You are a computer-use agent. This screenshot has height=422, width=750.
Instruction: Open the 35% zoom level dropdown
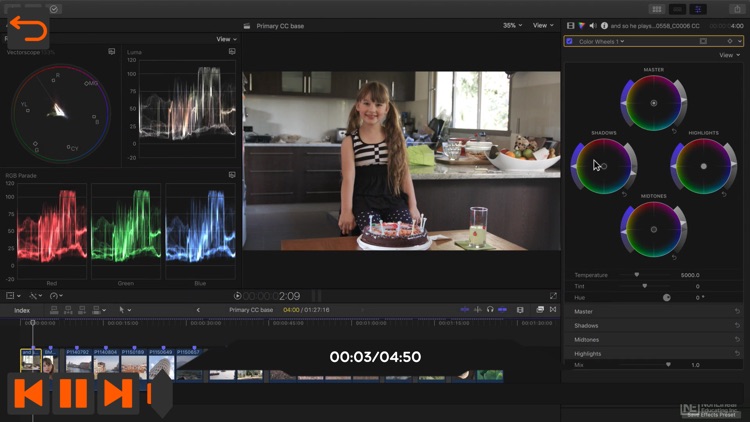(x=512, y=25)
